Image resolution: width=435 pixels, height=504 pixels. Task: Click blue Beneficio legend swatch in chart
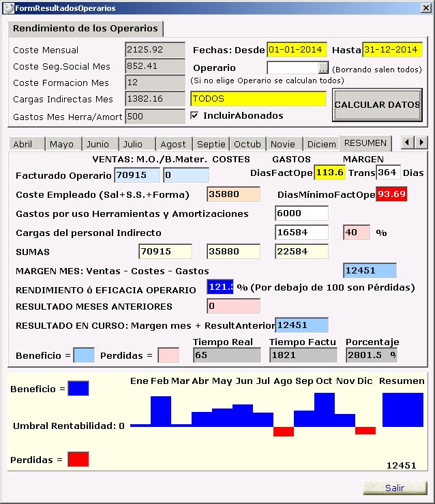pos(78,389)
